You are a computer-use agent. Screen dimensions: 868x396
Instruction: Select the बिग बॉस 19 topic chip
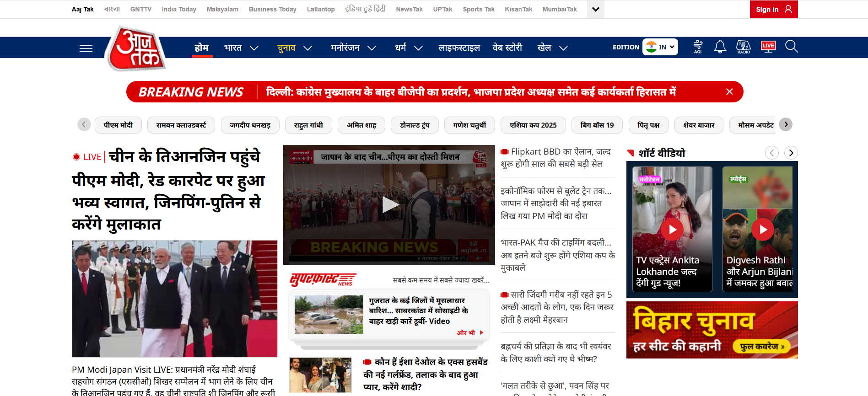[x=597, y=125]
